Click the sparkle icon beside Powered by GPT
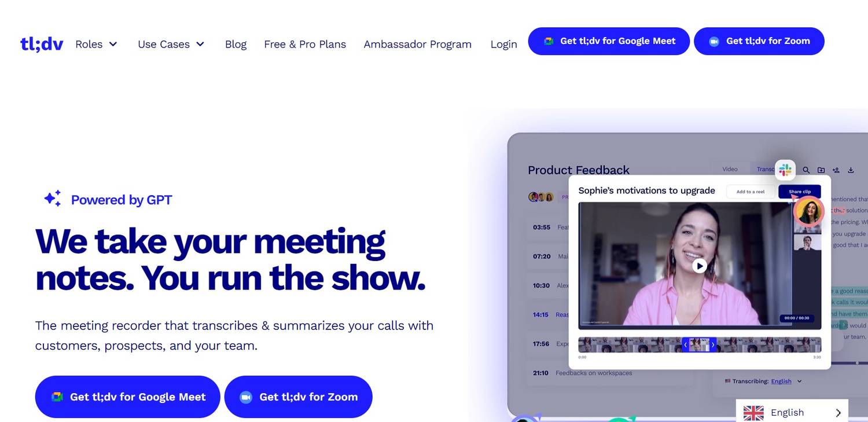 click(x=53, y=199)
